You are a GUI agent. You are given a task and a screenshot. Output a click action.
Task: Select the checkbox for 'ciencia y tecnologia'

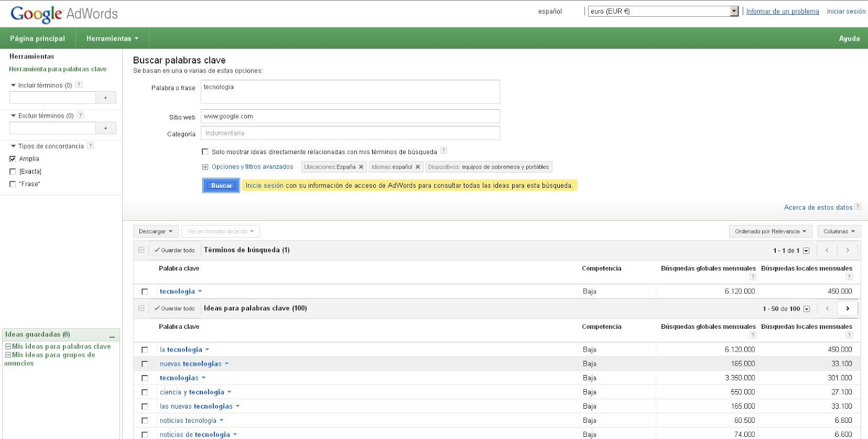coord(144,392)
